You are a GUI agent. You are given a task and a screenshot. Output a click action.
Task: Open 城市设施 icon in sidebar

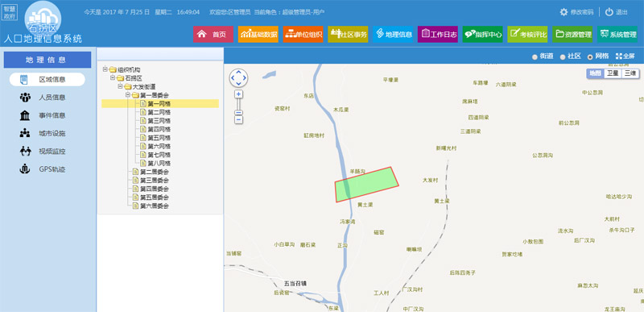coord(25,133)
